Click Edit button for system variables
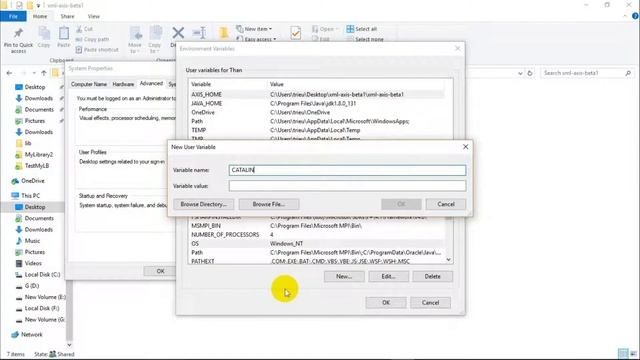The width and height of the screenshot is (640, 360). pos(388,276)
